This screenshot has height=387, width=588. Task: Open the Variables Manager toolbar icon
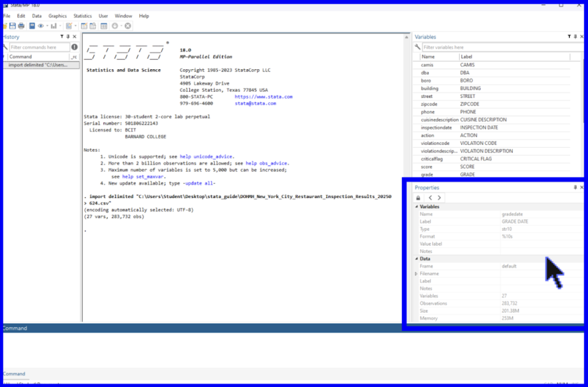[x=104, y=26]
